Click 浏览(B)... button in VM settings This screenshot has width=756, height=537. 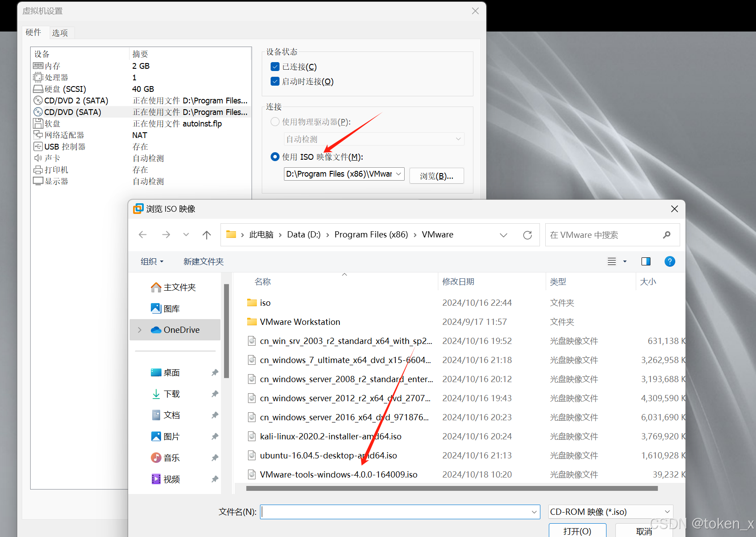[437, 176]
